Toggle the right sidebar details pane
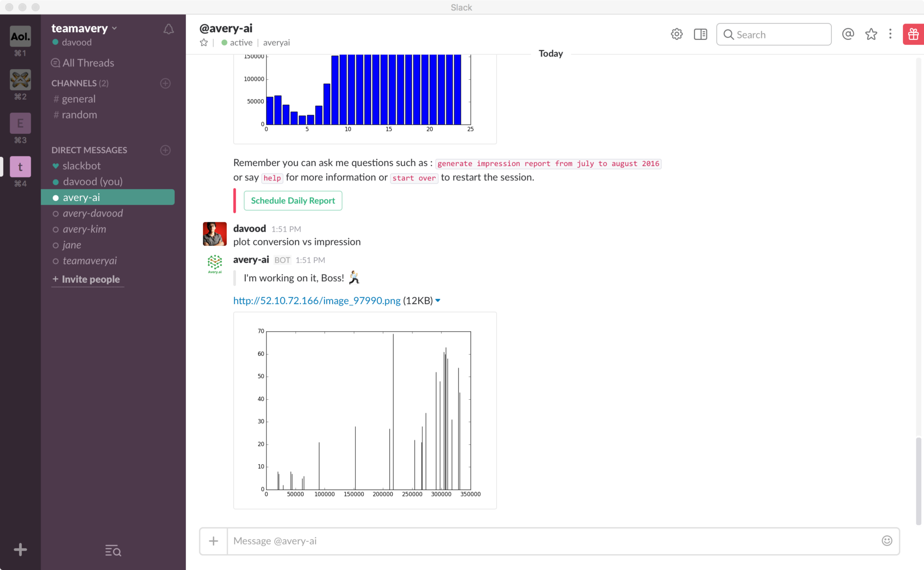Image resolution: width=924 pixels, height=570 pixels. point(700,34)
